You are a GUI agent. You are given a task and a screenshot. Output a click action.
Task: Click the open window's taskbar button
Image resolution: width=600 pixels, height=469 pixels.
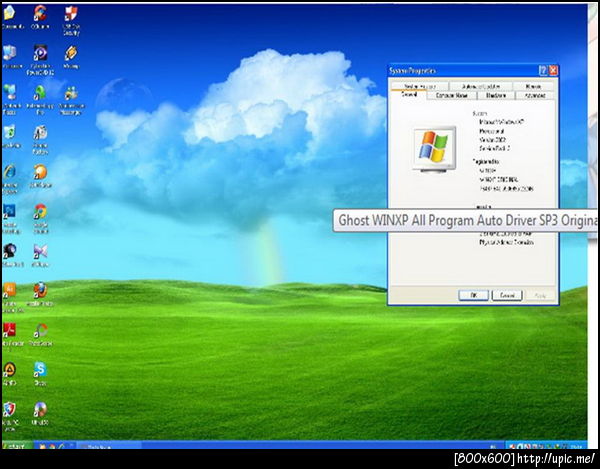click(x=109, y=446)
